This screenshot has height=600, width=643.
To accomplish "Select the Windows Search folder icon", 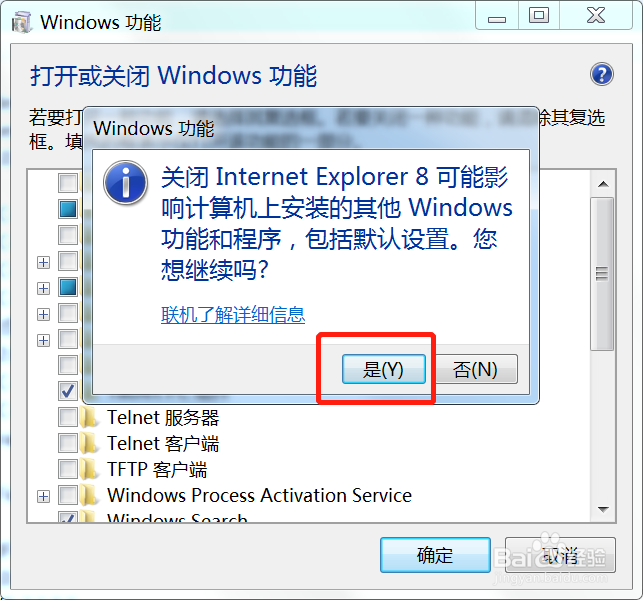I will tap(89, 517).
